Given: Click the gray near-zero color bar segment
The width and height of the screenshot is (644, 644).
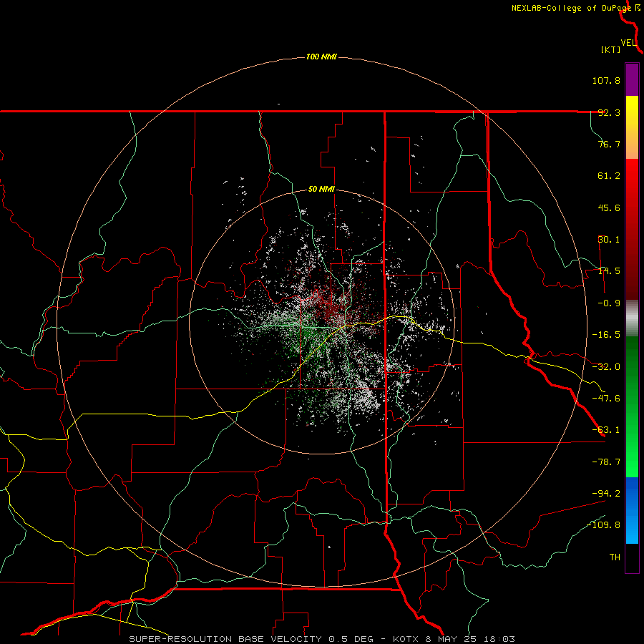Looking at the screenshot, I should [x=632, y=318].
